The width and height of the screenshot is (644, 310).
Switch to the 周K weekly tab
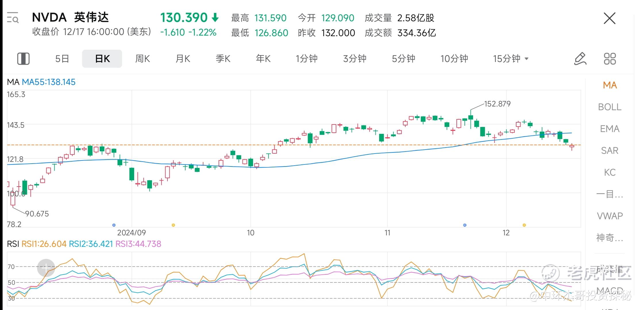point(142,59)
